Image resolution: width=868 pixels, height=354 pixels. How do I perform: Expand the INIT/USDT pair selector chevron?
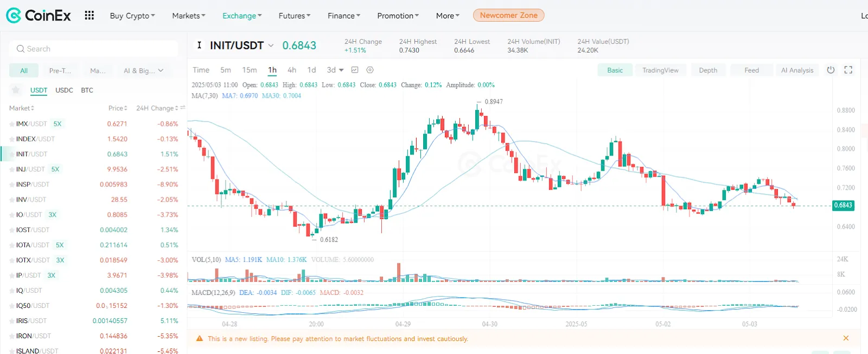[271, 46]
